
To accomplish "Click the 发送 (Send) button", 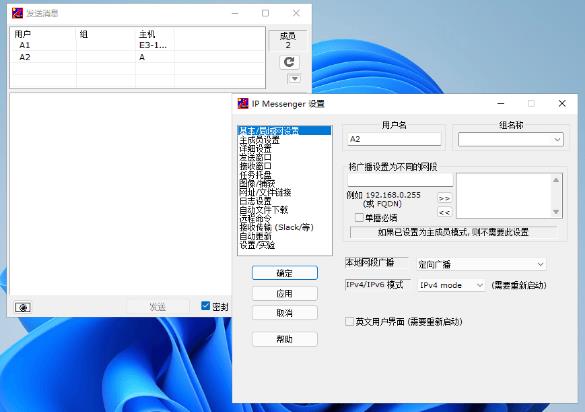I will point(157,307).
